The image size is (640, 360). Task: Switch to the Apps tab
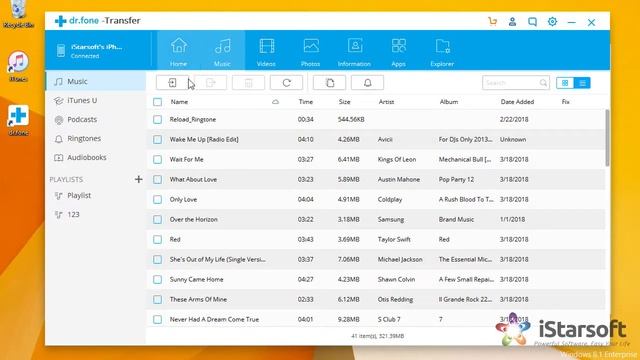coord(398,52)
